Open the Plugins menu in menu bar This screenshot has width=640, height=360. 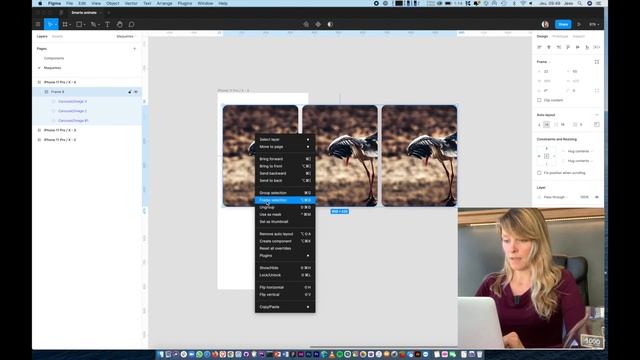point(184,3)
